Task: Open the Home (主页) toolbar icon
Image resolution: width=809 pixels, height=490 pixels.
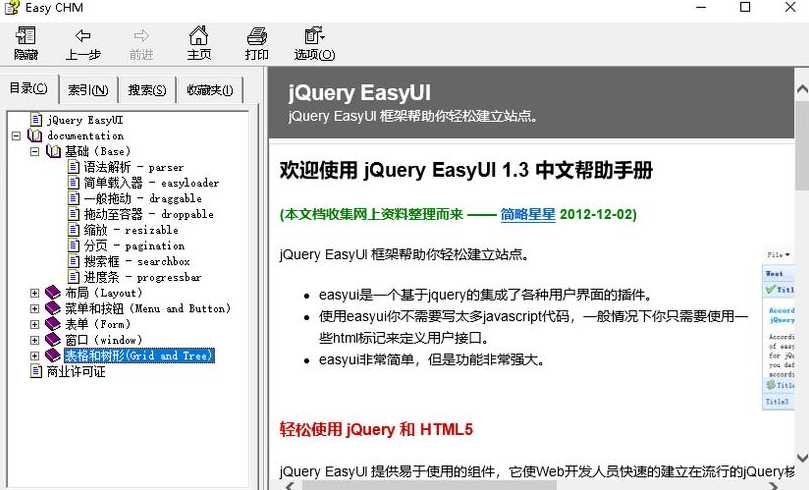Action: tap(199, 36)
